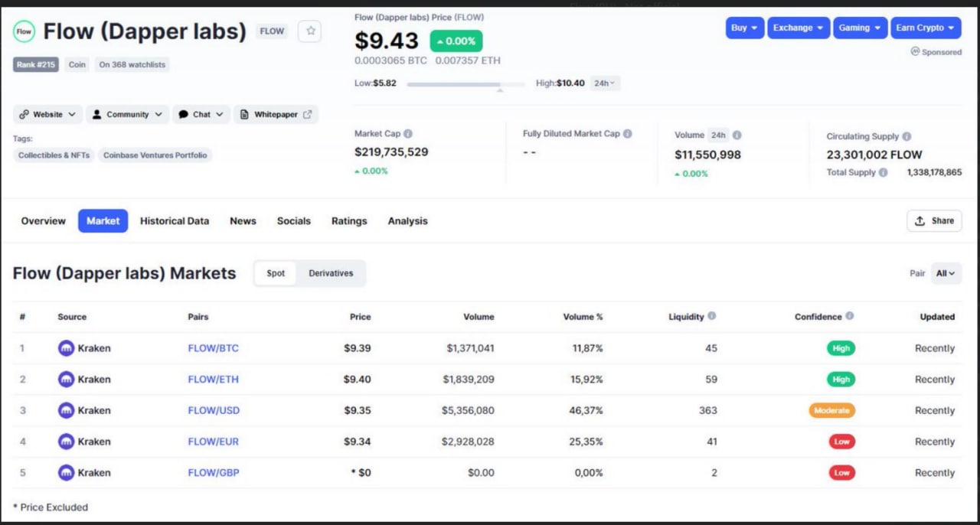Click the 46,37% volume percent cell

(x=588, y=410)
